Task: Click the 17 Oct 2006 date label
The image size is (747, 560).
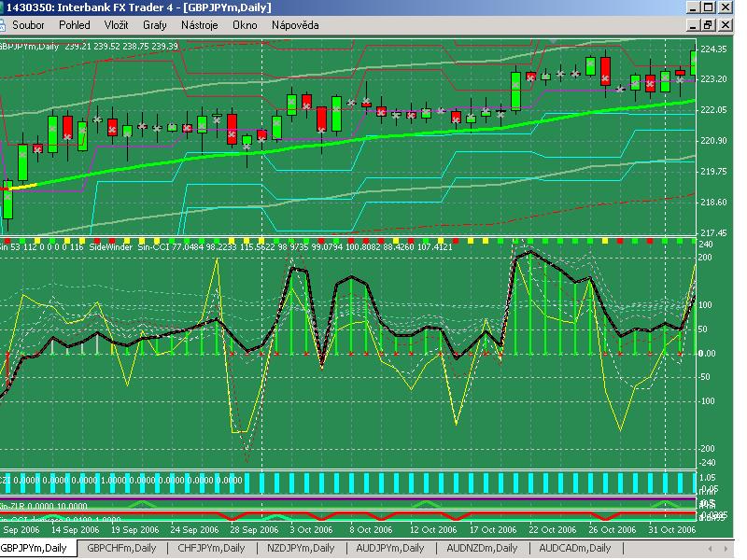Action: [x=493, y=529]
